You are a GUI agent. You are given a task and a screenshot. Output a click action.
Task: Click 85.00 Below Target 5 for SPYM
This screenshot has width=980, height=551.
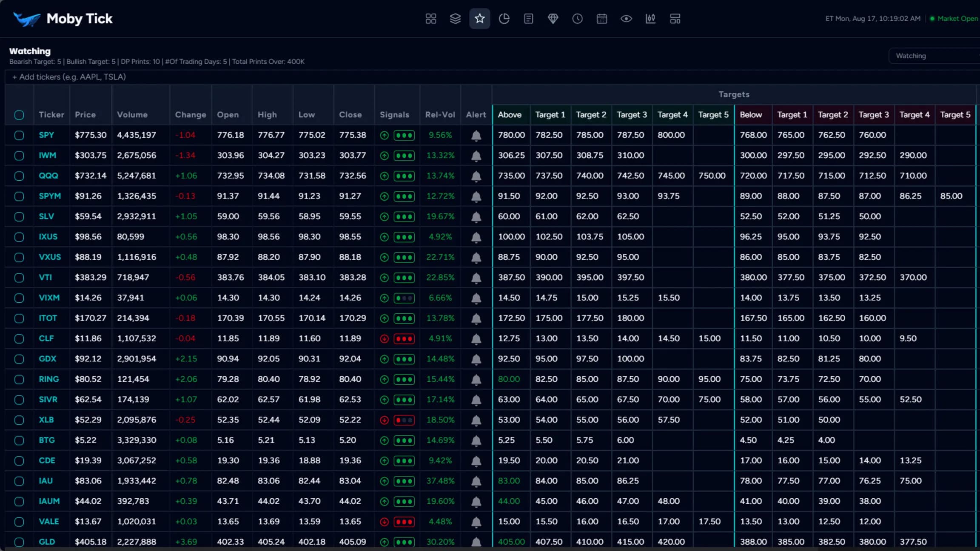click(x=951, y=196)
